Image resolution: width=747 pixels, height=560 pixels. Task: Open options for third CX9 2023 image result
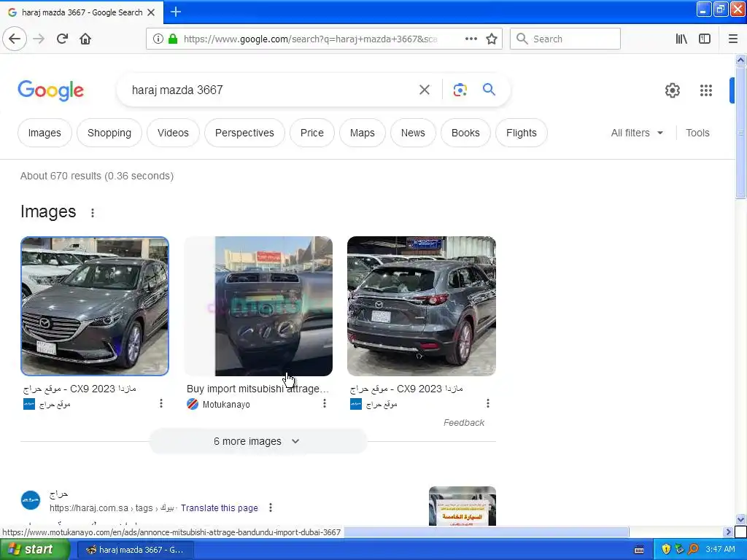[x=488, y=403]
